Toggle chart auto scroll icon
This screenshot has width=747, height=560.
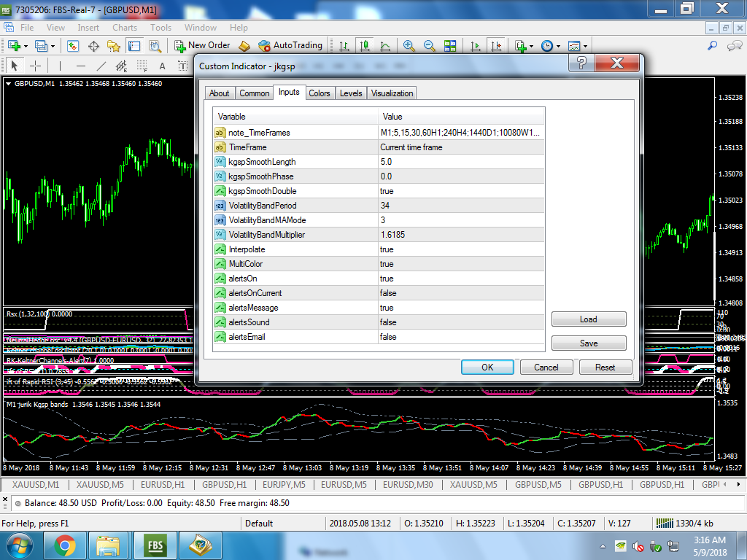[x=475, y=46]
